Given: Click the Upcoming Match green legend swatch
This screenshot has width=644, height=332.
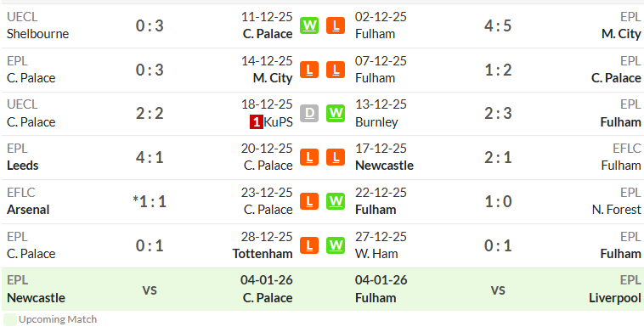Looking at the screenshot, I should click(10, 320).
